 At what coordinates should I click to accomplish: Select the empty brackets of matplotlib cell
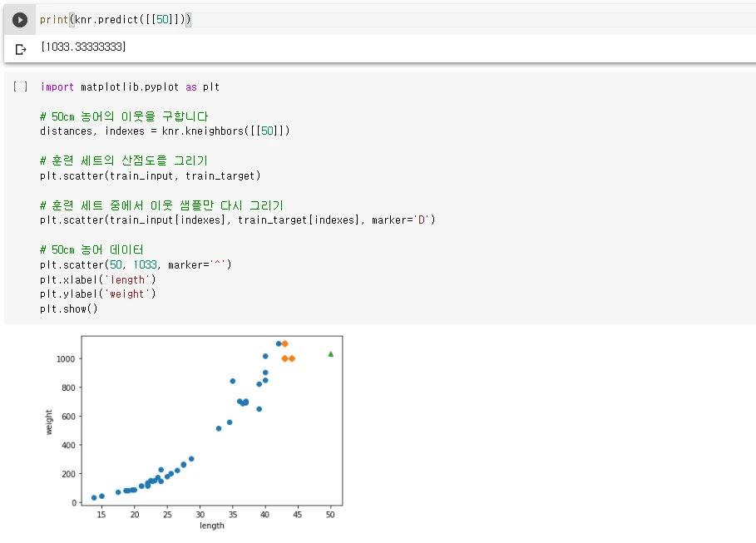(20, 86)
